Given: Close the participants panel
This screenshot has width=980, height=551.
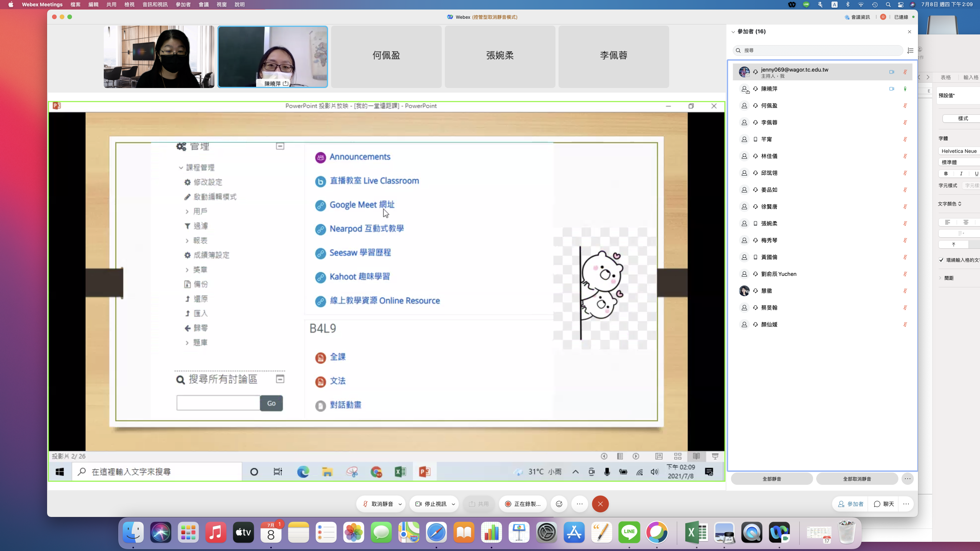Looking at the screenshot, I should tap(910, 32).
